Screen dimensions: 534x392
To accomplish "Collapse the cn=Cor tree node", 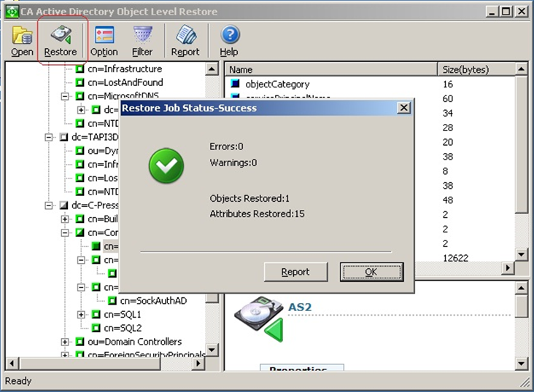I will (x=65, y=232).
